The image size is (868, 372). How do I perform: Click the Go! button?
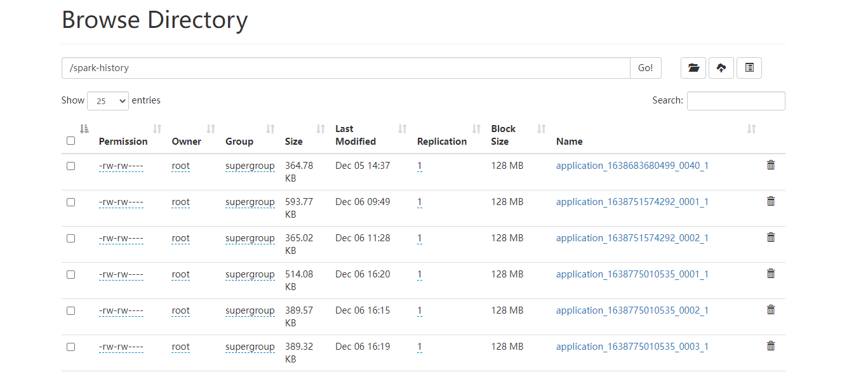(646, 68)
